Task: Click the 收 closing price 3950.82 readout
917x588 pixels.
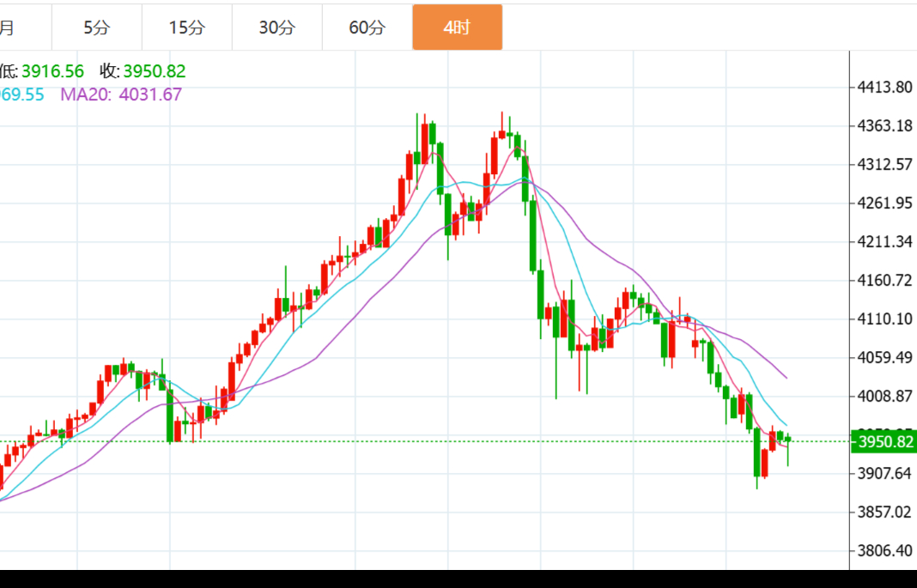Action: pyautogui.click(x=143, y=71)
